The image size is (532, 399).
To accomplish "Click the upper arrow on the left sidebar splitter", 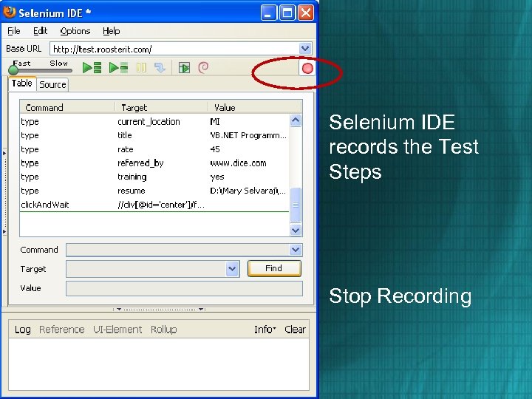I will click(x=4, y=154).
